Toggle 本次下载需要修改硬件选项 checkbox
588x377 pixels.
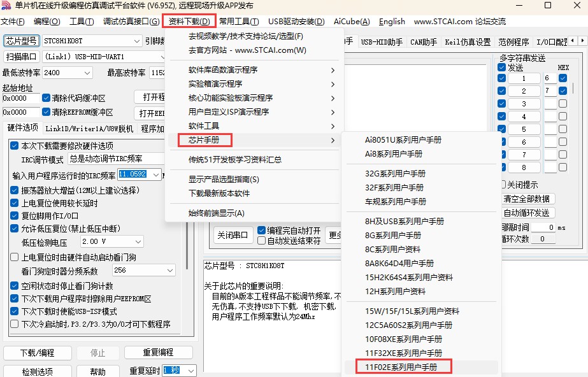[14, 146]
